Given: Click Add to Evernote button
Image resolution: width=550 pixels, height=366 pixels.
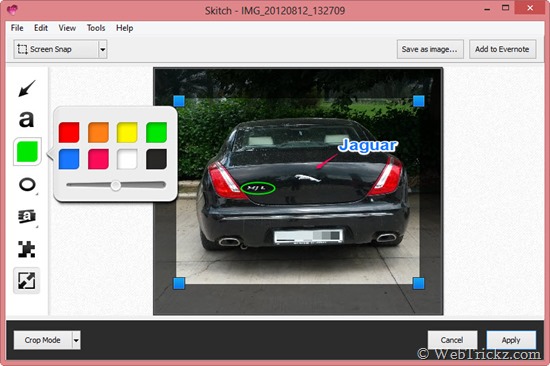Looking at the screenshot, I should coord(502,49).
